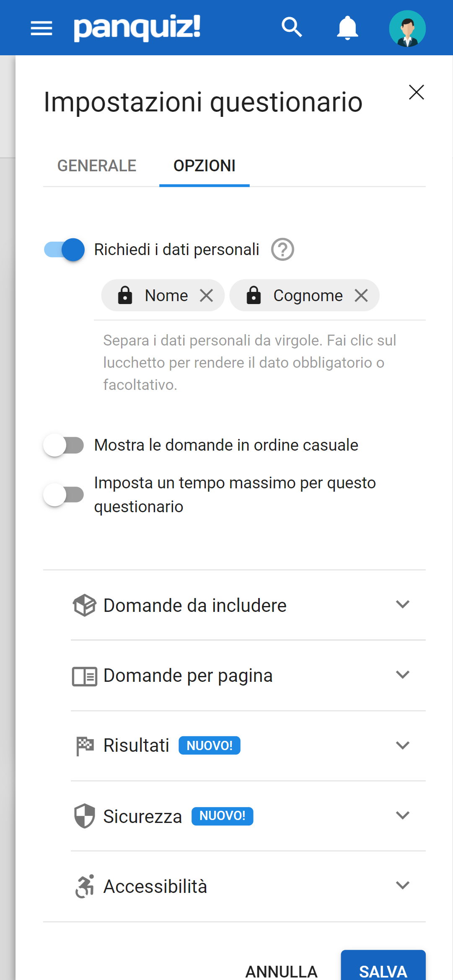The image size is (453, 980).
Task: Open the hamburger navigation menu
Action: coord(41,28)
